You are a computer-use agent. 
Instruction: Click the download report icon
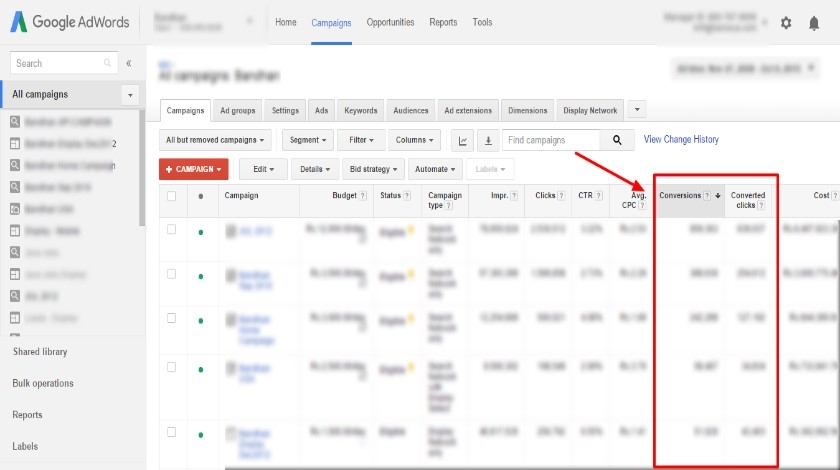tap(488, 141)
